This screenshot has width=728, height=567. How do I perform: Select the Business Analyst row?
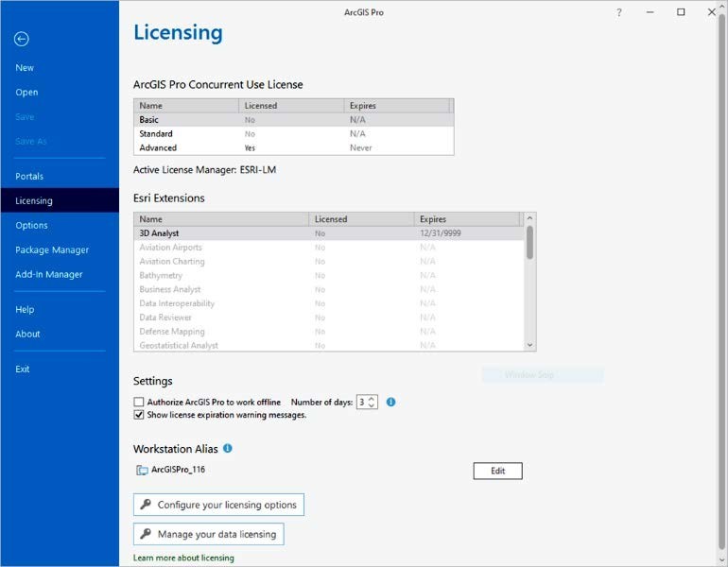[329, 289]
